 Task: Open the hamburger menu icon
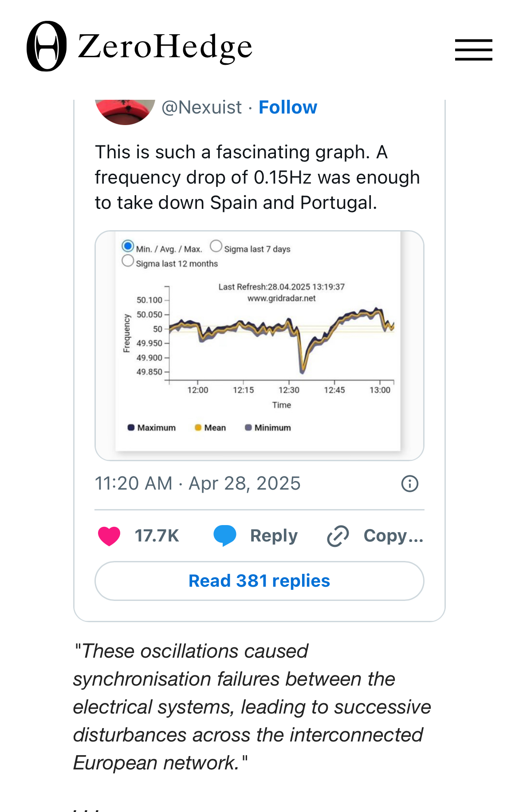point(473,49)
